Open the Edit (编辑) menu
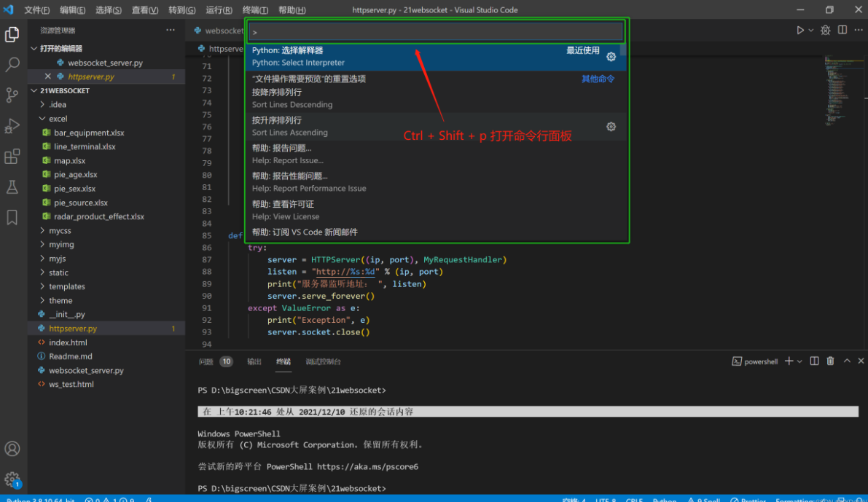 (73, 10)
